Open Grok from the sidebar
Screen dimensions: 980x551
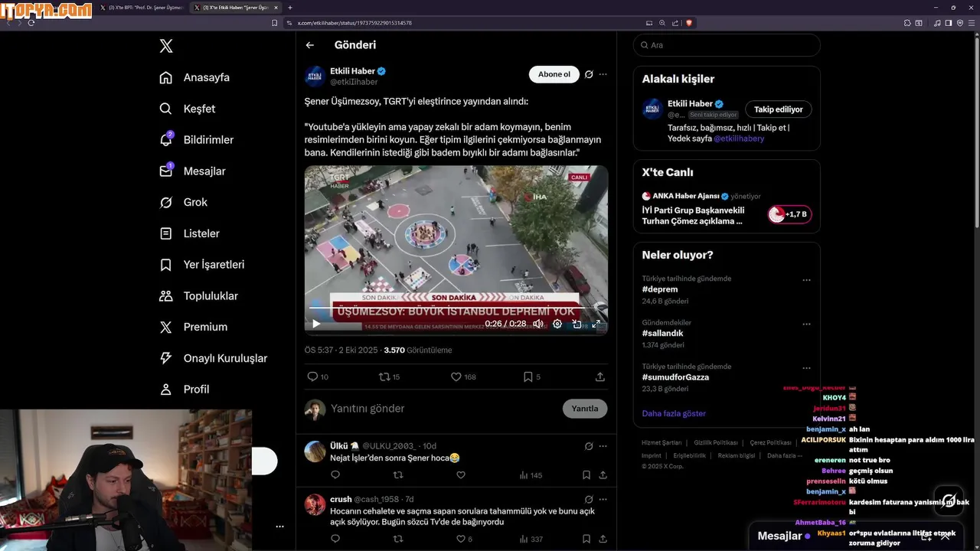tap(183, 202)
